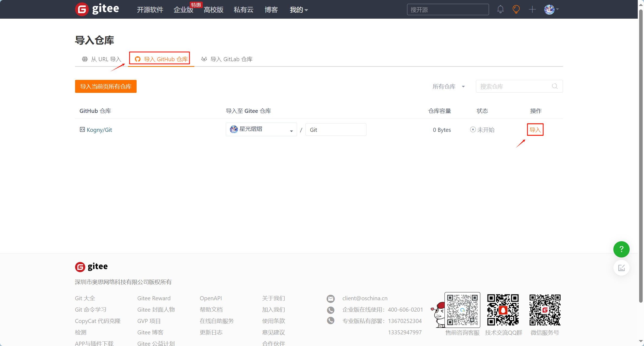Open 关于我们 footer link
This screenshot has width=644, height=346.
pos(273,298)
